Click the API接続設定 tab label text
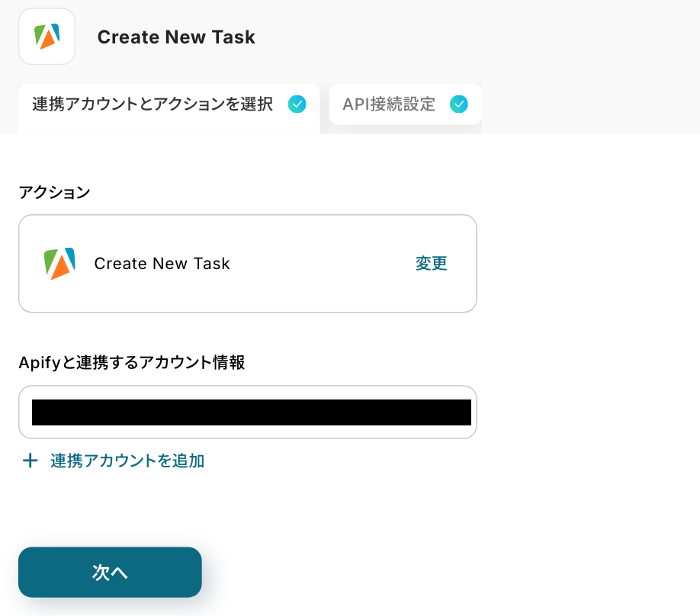700x616 pixels. 389,104
